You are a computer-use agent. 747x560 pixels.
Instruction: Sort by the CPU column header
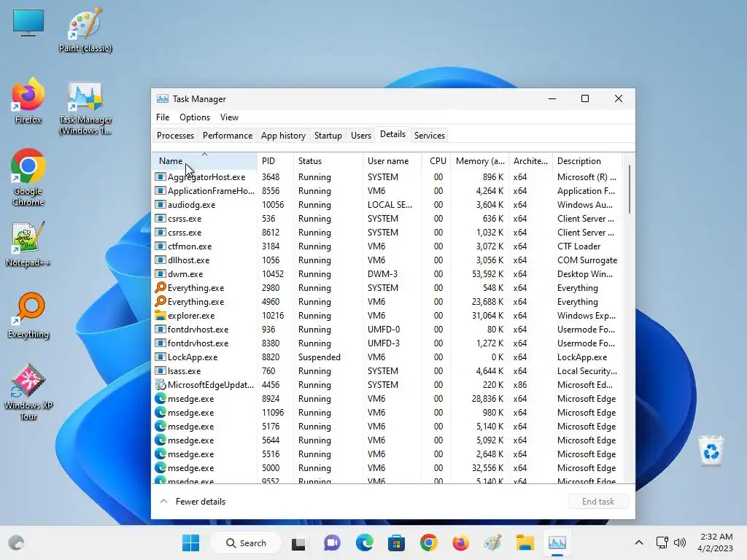click(436, 161)
